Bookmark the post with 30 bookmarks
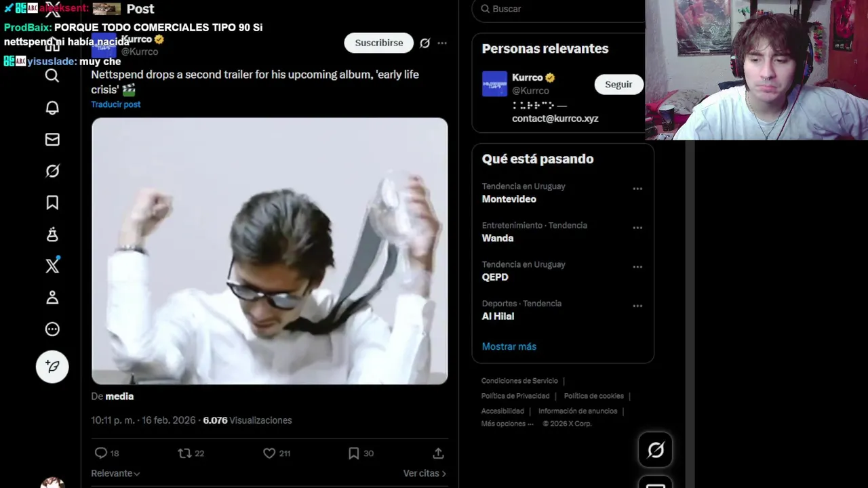 [x=353, y=453]
